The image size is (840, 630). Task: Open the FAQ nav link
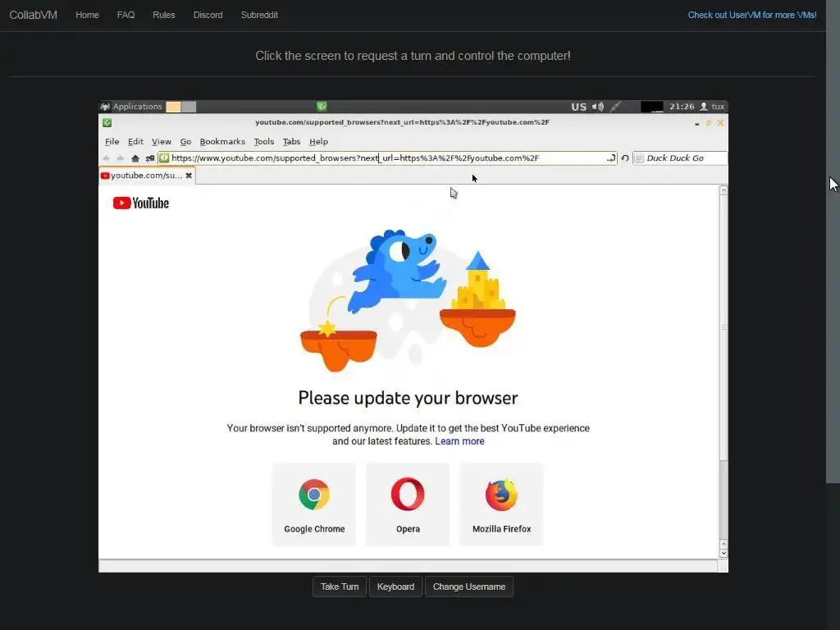coord(126,15)
